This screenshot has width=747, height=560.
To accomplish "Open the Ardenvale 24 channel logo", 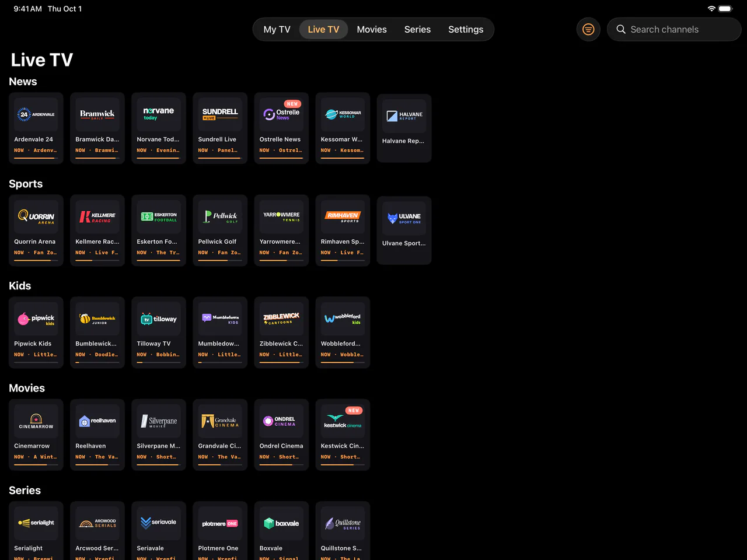I will [x=36, y=114].
